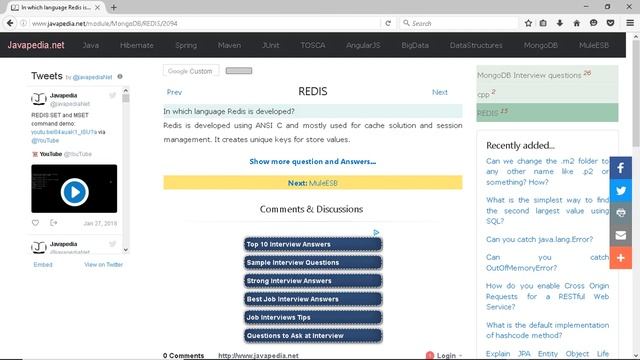Screen dimensions: 640x360
Task: Go to the Next question
Action: tap(440, 92)
